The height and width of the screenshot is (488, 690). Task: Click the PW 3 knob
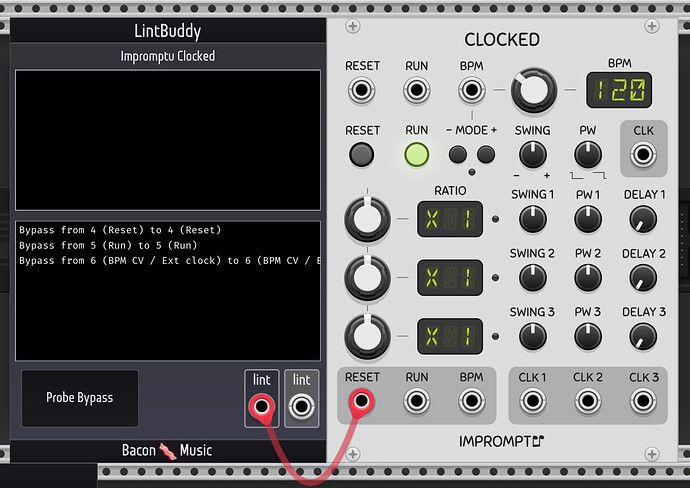[588, 337]
